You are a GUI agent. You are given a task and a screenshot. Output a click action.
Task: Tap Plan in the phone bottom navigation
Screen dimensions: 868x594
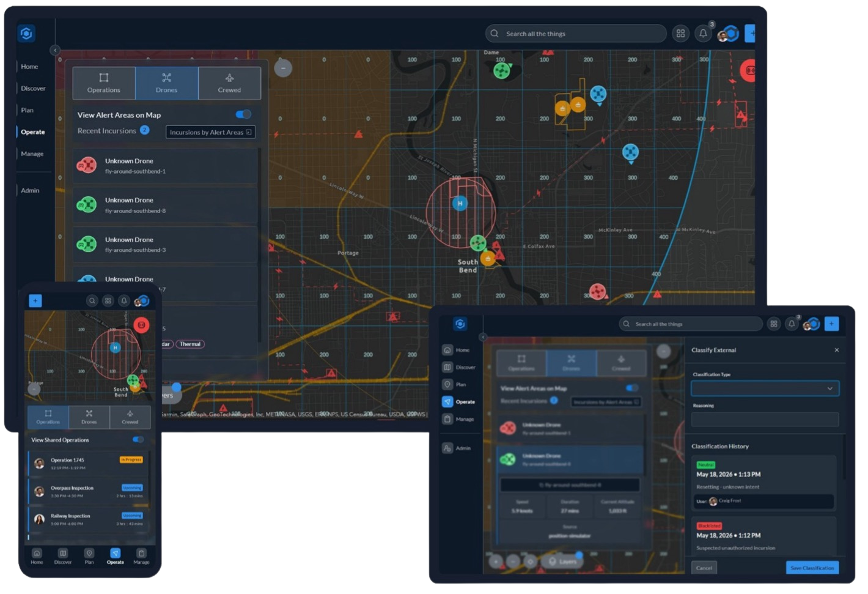pyautogui.click(x=89, y=556)
